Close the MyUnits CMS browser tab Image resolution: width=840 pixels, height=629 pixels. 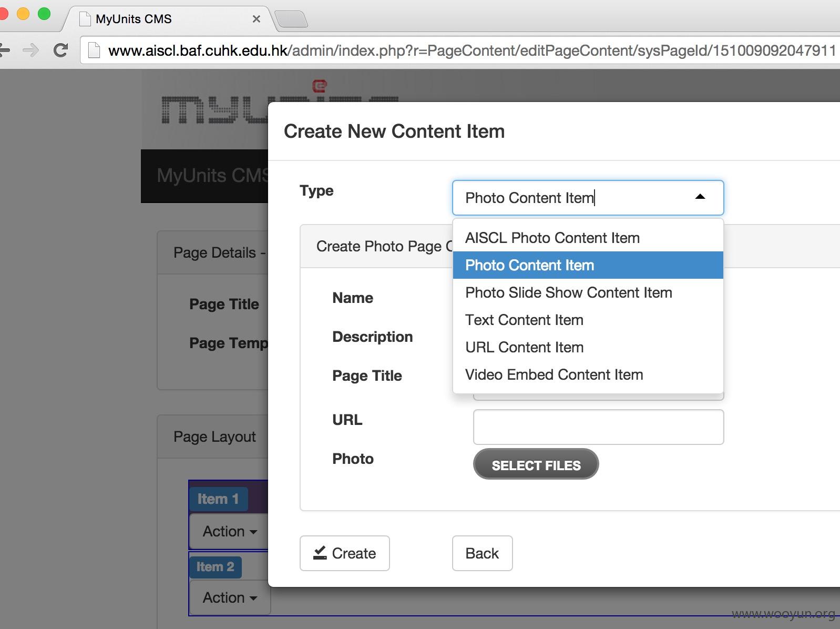click(257, 19)
